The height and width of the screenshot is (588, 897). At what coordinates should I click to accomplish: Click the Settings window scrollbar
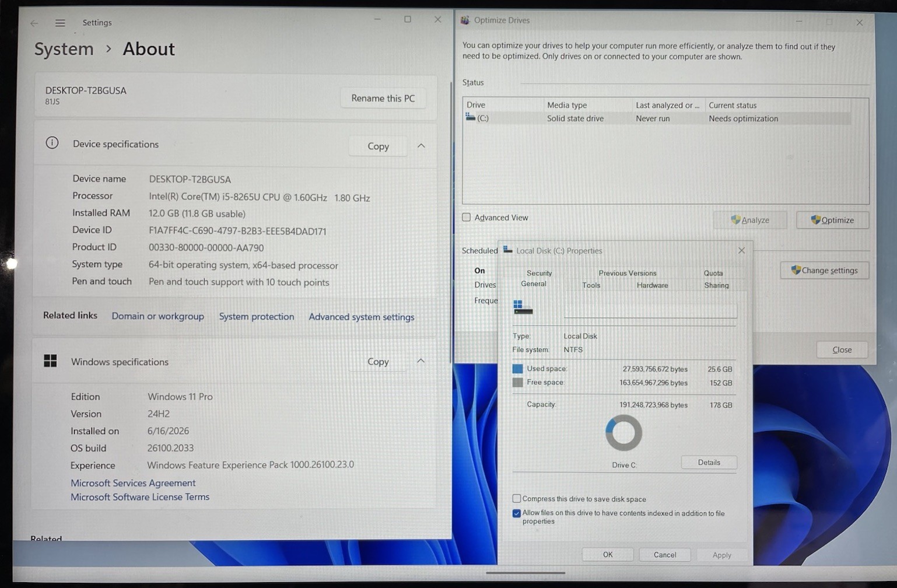[450, 222]
